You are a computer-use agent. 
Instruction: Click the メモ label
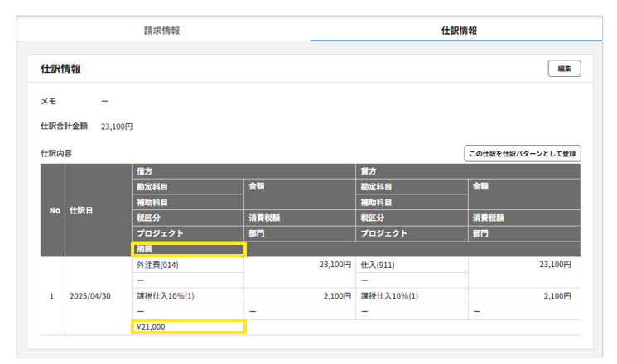[x=48, y=101]
